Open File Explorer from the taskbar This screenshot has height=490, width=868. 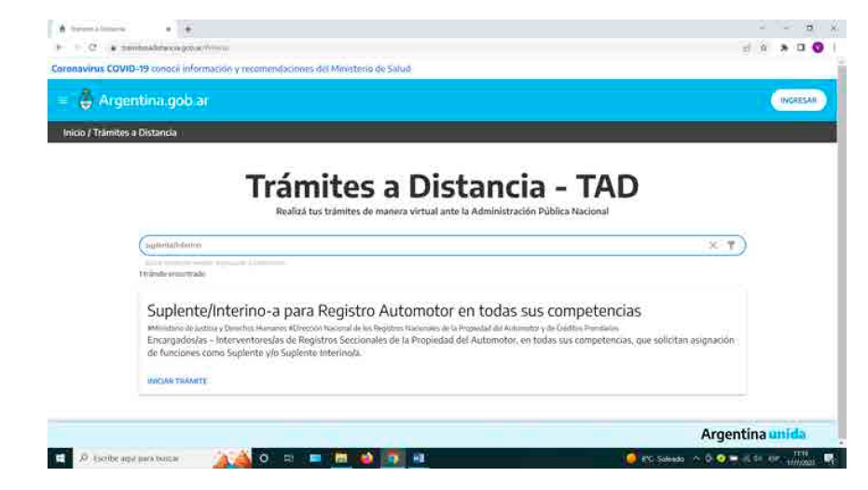coord(341,458)
